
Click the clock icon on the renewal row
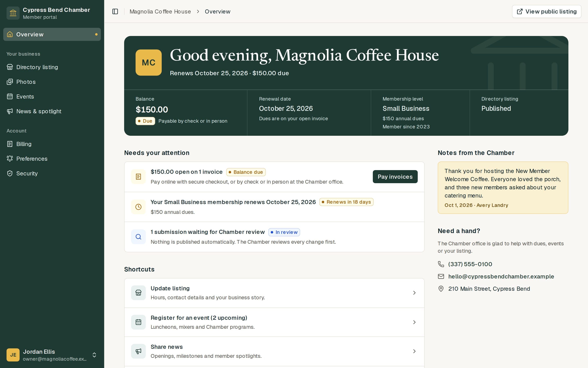[x=138, y=207]
